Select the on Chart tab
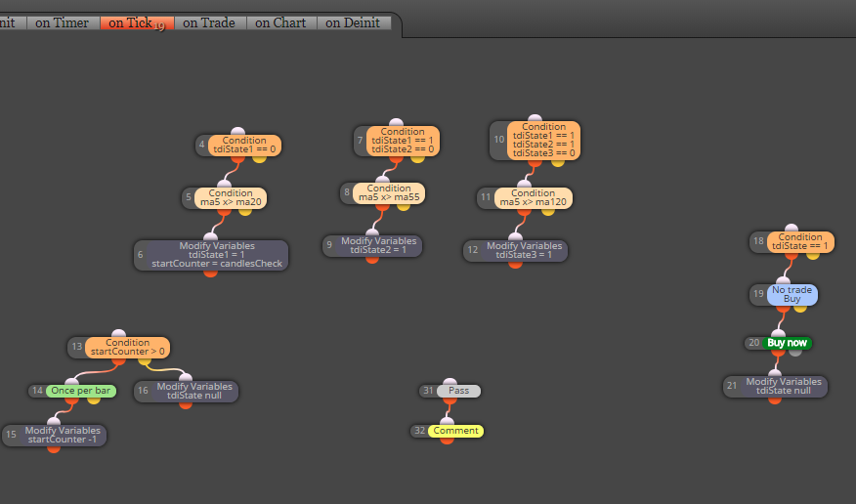This screenshot has width=856, height=504. [280, 22]
